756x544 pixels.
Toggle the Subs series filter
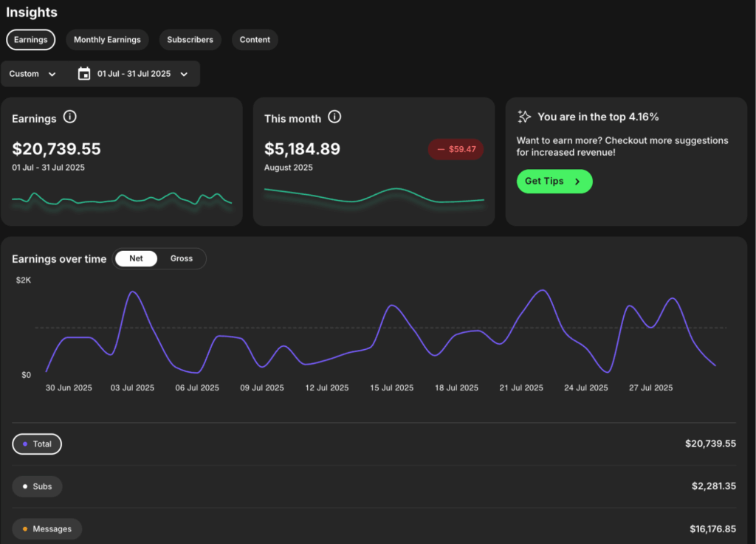click(38, 486)
